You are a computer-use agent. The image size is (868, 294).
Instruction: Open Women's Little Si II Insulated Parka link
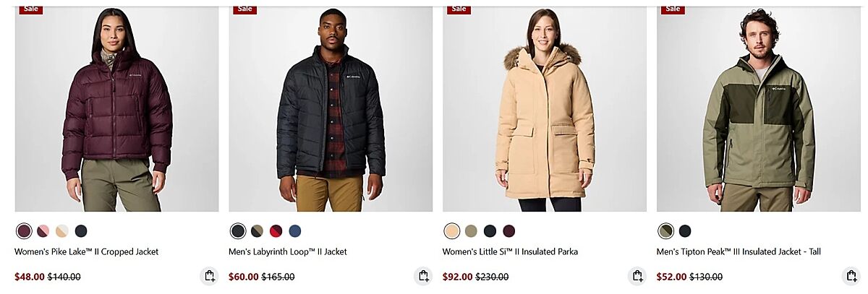[x=511, y=252]
